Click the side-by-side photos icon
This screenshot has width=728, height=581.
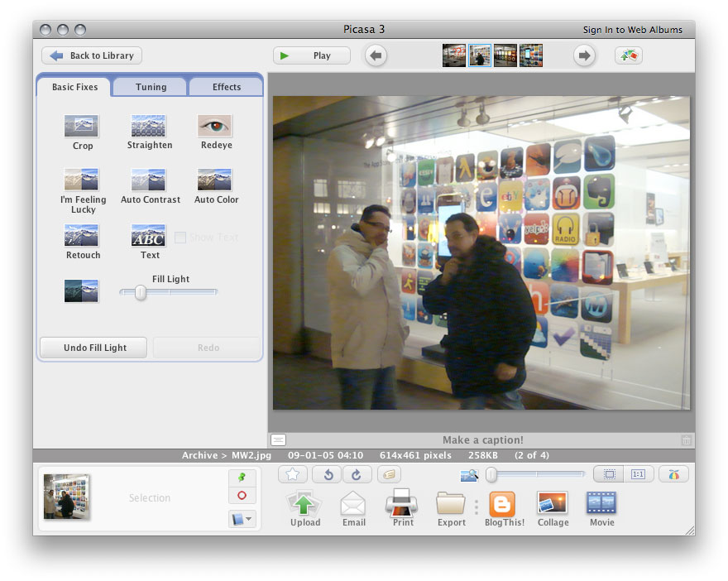point(629,55)
